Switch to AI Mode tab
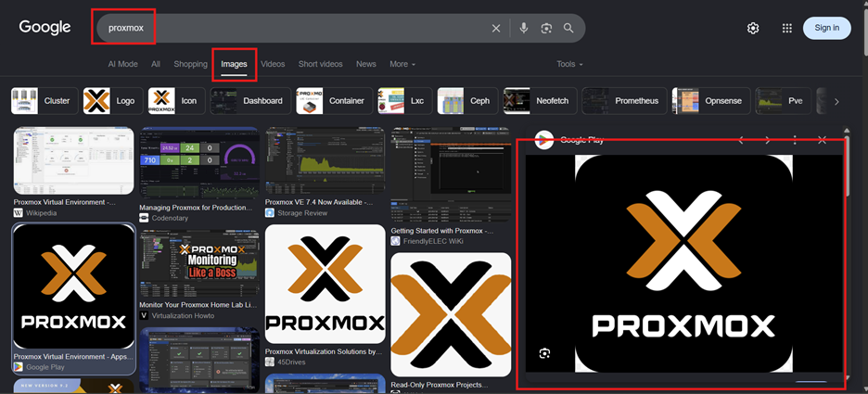Screen dimensions: 868x394 (123, 64)
